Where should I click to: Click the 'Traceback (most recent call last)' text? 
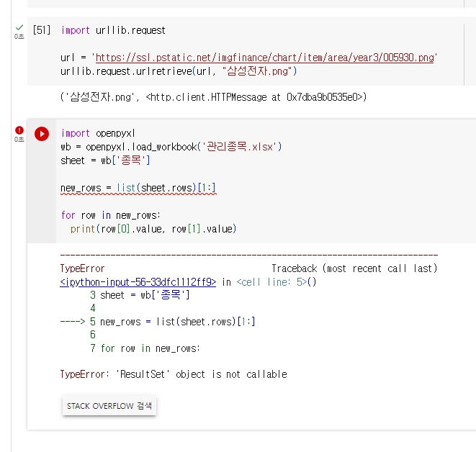coord(354,268)
